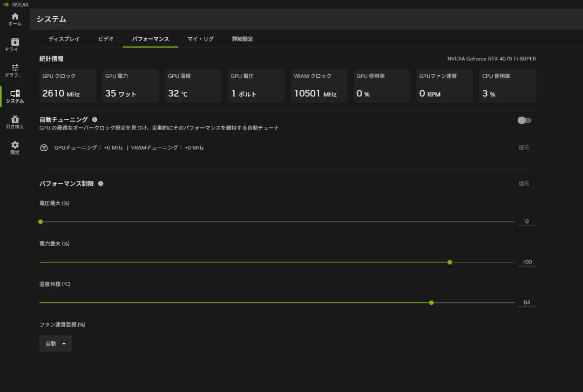
Task: Switch to the ディスプレイ tab
Action: (x=65, y=39)
